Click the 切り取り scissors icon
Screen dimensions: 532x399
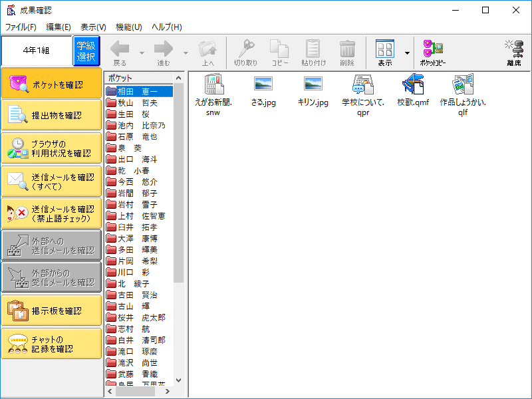pos(246,49)
